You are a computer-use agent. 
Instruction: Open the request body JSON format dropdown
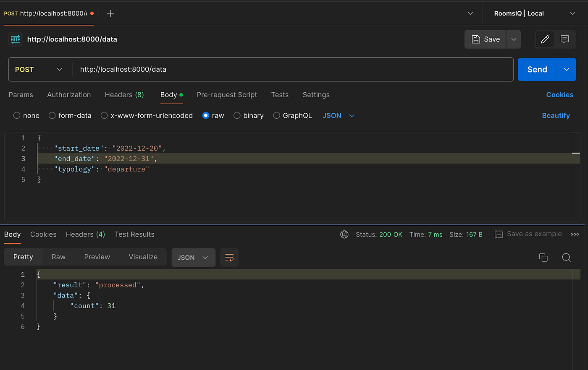(339, 115)
